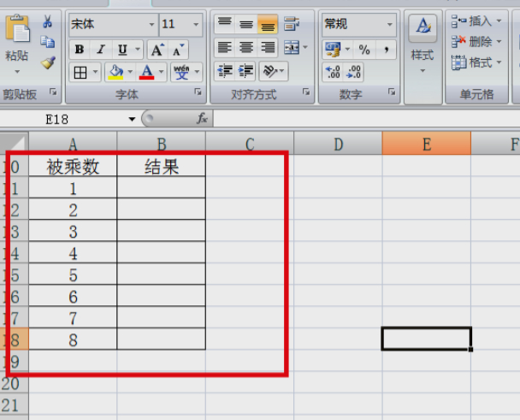
Task: Toggle wrap text icon
Action: pos(292,24)
